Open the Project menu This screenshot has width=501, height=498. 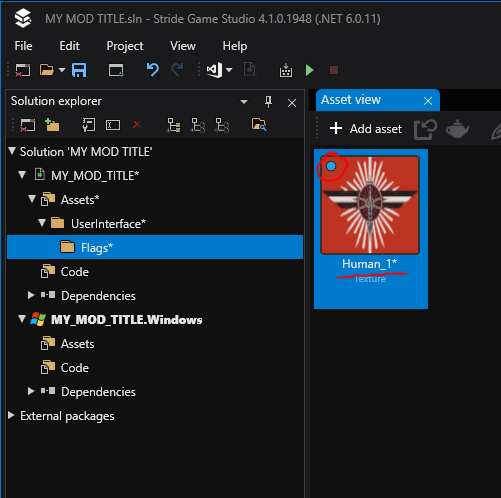125,46
